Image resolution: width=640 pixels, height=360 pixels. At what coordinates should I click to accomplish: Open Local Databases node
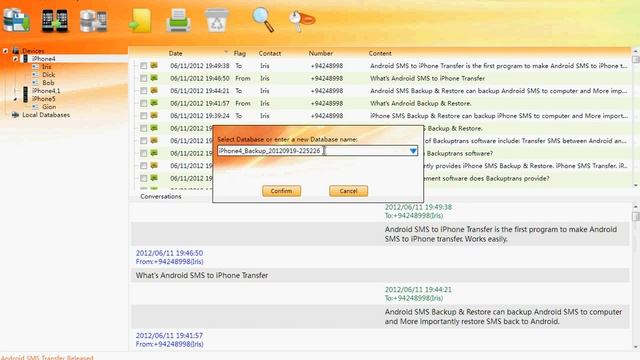pos(46,115)
